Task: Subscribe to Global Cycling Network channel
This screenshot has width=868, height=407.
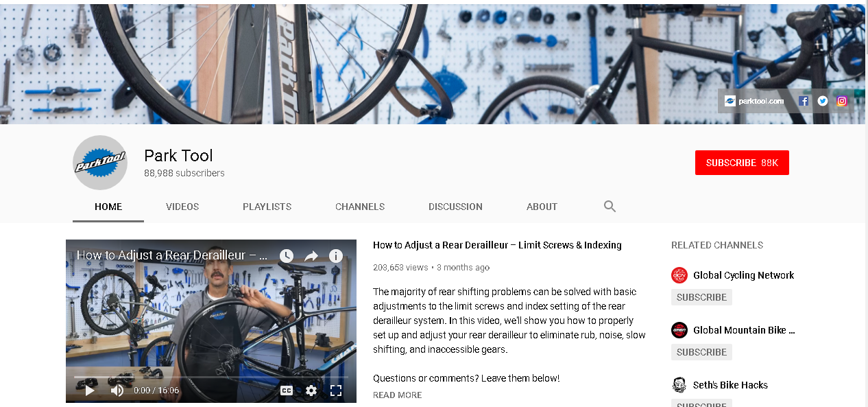Action: tap(701, 297)
